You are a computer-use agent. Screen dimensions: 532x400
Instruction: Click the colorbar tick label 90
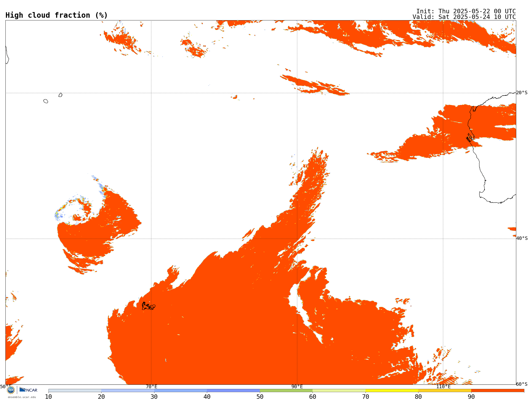click(471, 397)
